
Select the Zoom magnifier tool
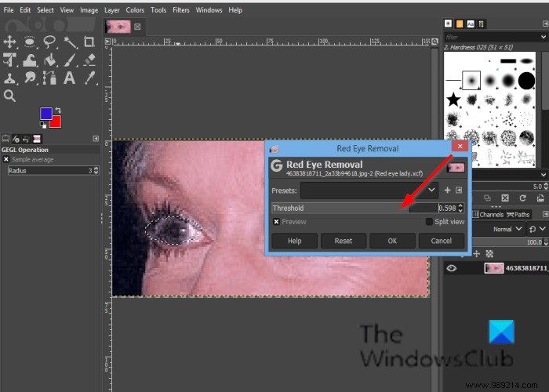(x=9, y=95)
